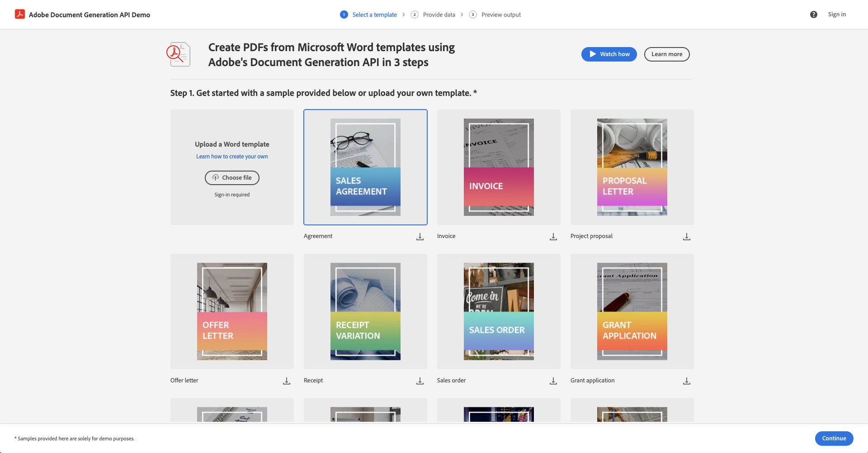The height and width of the screenshot is (453, 868).
Task: Download the Grant application template
Action: [687, 381]
